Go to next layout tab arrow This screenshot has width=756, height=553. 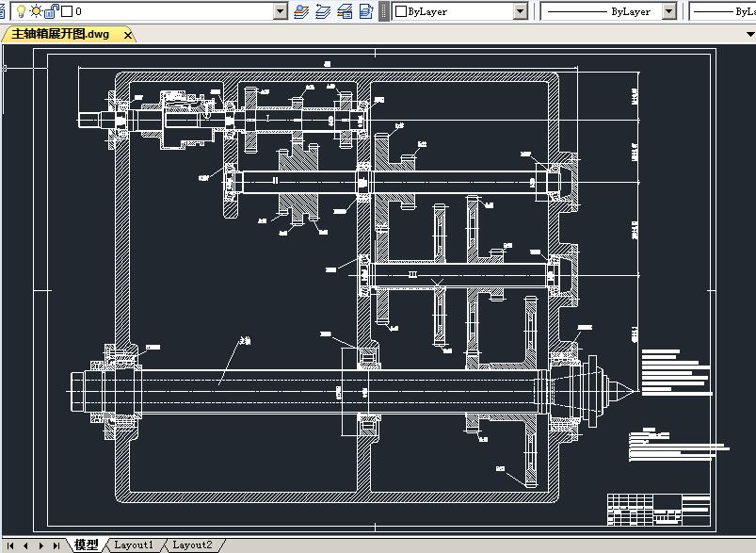pos(41,545)
